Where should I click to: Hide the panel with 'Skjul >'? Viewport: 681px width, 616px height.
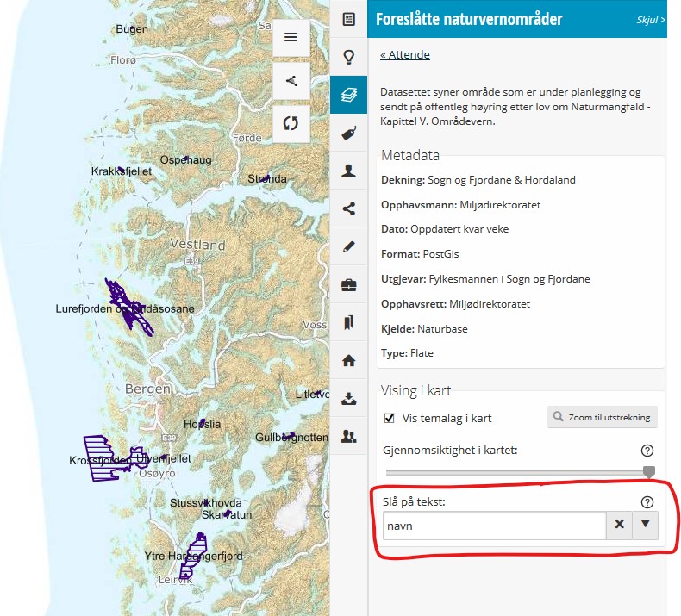tap(650, 19)
